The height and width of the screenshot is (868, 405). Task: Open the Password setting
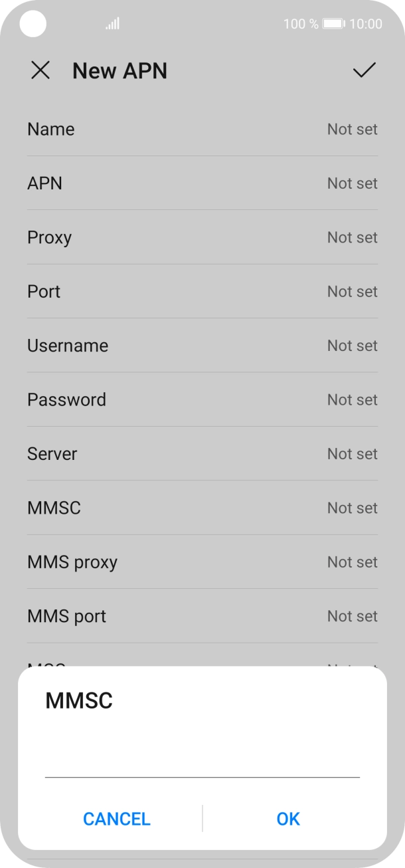coord(202,399)
